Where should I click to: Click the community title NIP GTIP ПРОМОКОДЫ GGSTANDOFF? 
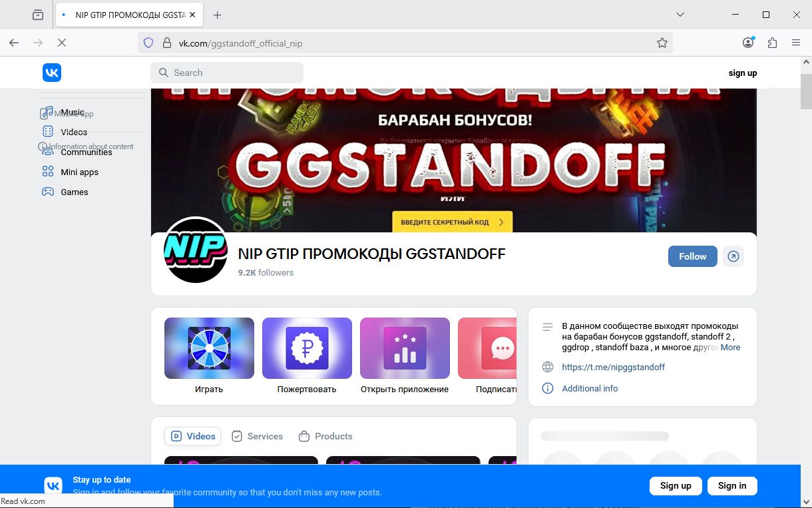372,254
